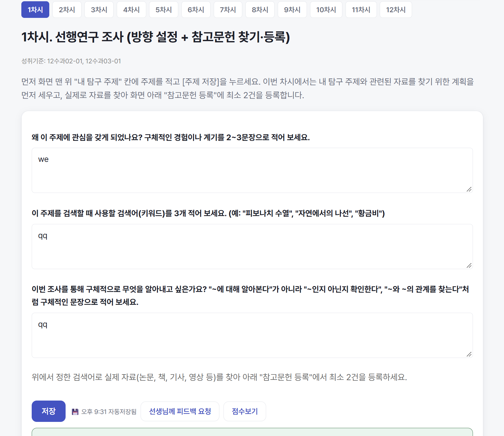Image resolution: width=504 pixels, height=436 pixels.
Task: Focus the interest reason textarea containing 'we'
Action: [x=252, y=170]
